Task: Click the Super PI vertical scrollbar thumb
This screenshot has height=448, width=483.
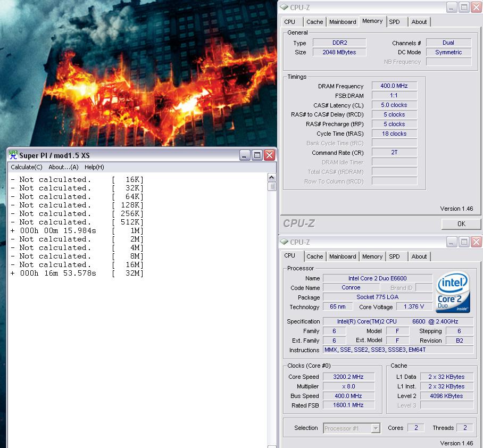Action: point(271,187)
